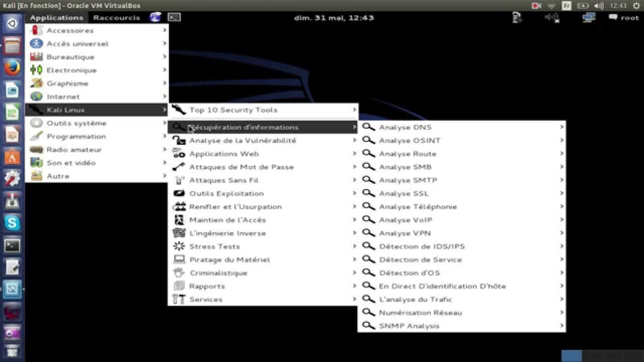Click the network connection icon in Kali panel

tap(589, 18)
